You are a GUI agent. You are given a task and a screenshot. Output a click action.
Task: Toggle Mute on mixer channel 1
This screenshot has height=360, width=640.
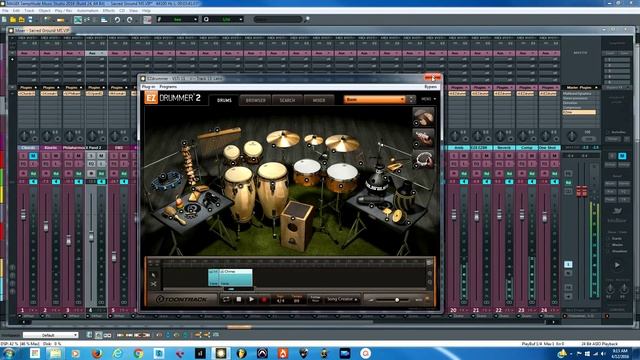33,156
